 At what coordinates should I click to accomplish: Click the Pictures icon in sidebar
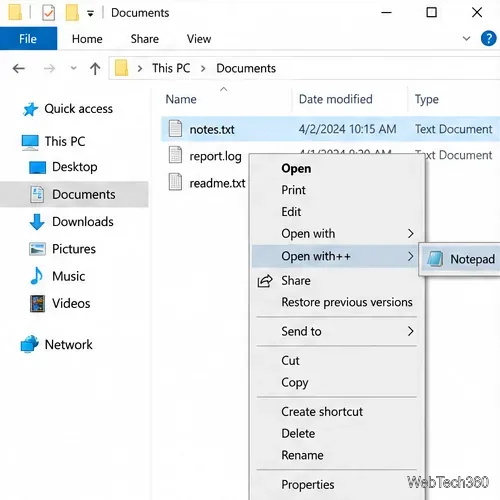coord(37,249)
